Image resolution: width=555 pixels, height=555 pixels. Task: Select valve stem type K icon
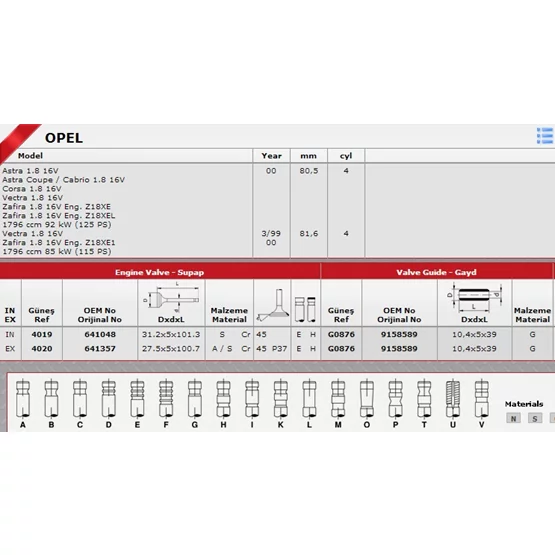point(281,399)
